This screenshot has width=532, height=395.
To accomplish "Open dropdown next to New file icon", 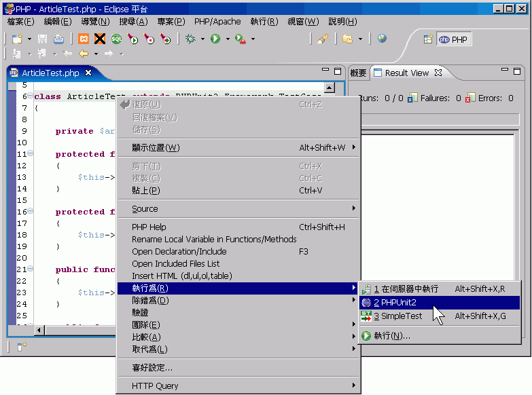I will tap(29, 39).
